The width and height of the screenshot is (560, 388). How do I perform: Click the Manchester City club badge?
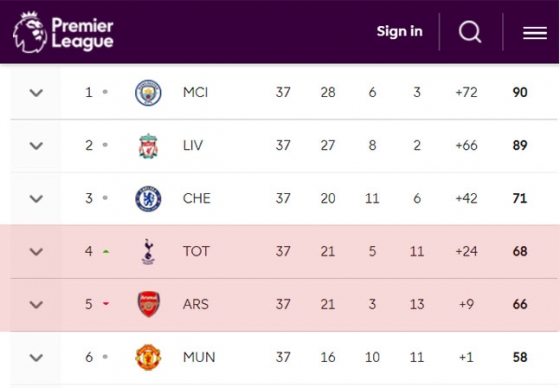[148, 93]
